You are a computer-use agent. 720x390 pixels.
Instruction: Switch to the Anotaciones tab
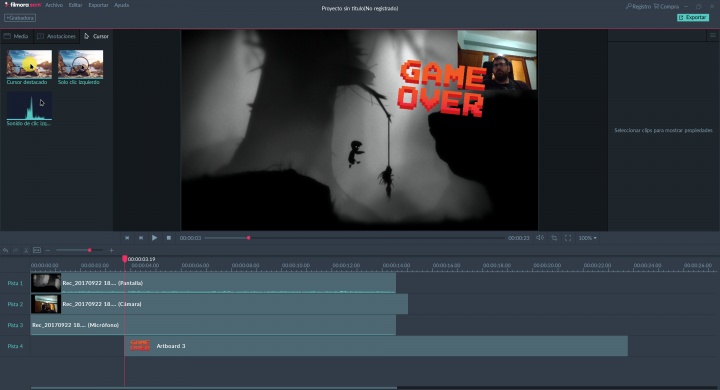(x=56, y=36)
